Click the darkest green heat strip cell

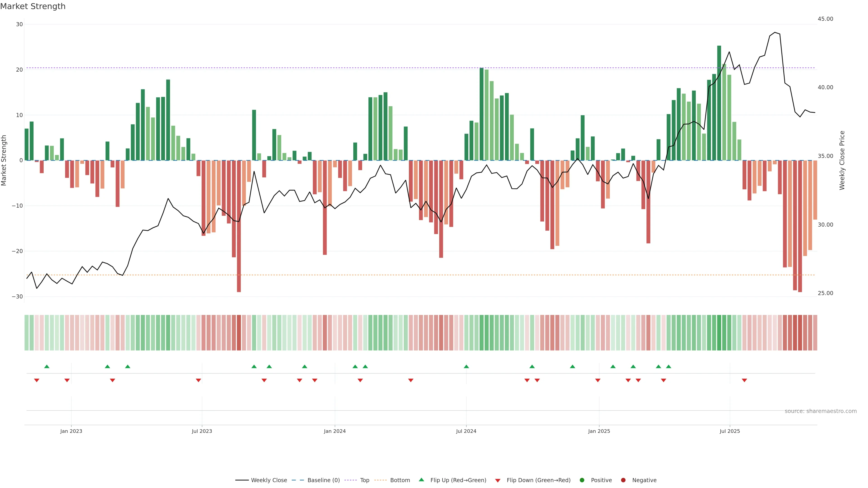(x=719, y=332)
